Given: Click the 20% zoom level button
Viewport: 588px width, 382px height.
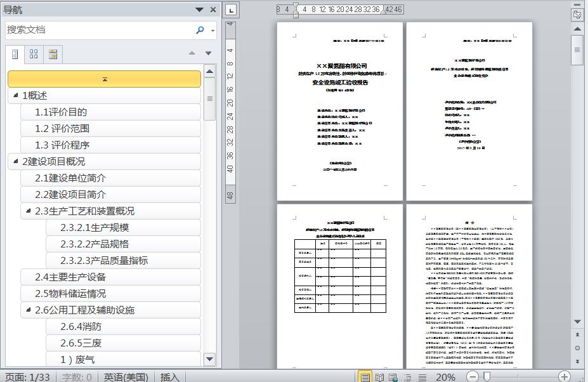Looking at the screenshot, I should coord(445,377).
